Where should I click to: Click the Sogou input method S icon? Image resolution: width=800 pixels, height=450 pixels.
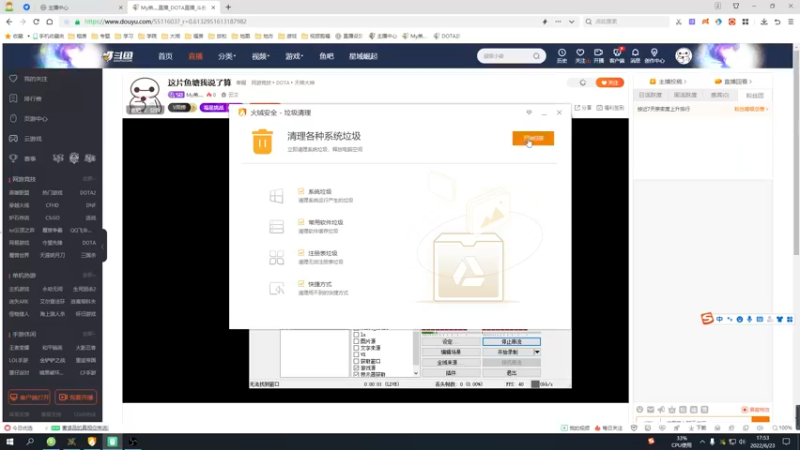coord(707,319)
